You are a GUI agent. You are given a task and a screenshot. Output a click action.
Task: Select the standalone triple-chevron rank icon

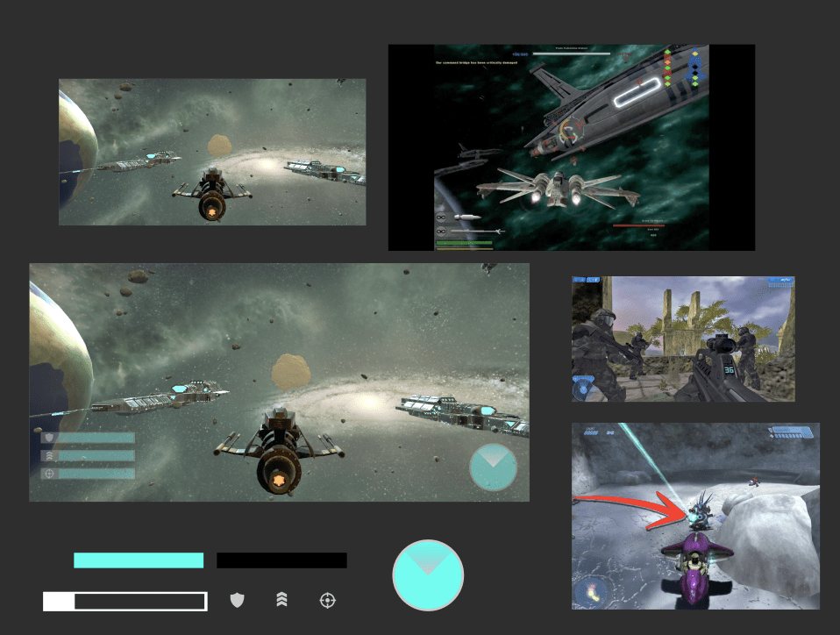[x=281, y=600]
